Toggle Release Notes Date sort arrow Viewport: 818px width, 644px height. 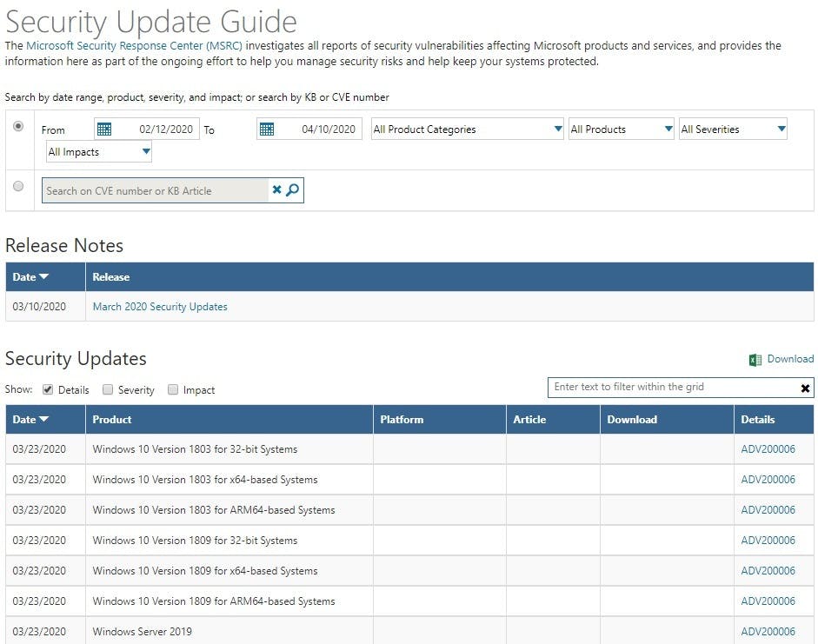coord(43,276)
